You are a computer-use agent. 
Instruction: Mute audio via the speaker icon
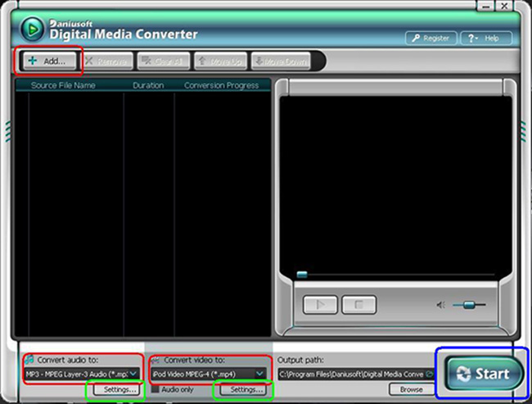click(x=441, y=305)
